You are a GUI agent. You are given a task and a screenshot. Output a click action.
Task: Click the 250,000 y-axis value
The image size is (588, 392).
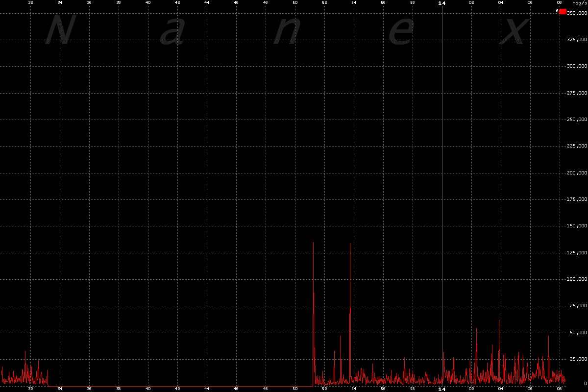click(x=576, y=120)
